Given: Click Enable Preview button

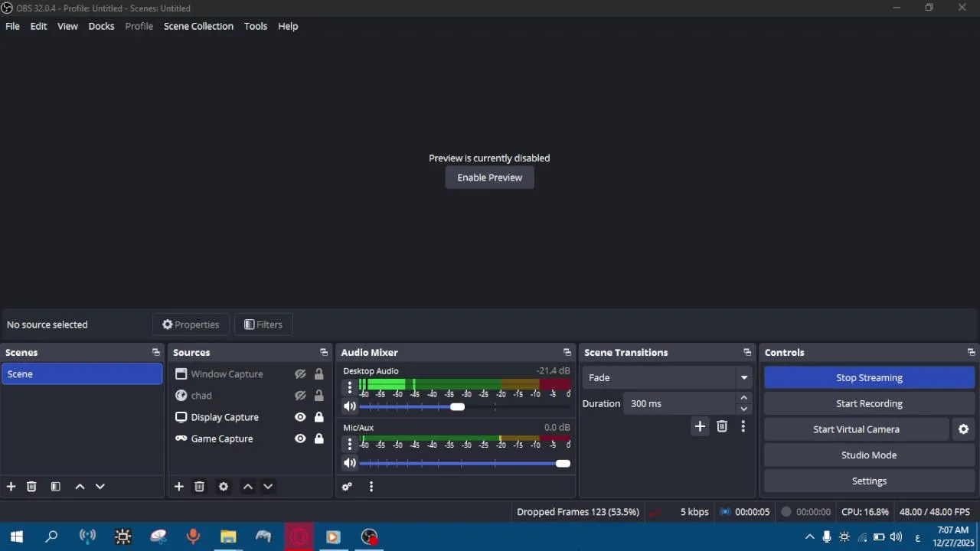Looking at the screenshot, I should 490,178.
